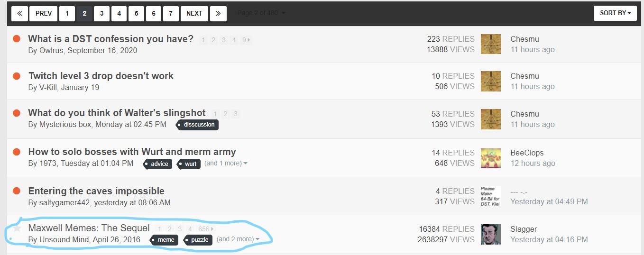Screen dimensions: 644x255
Task: Open author Unsound Mind profile link
Action: point(64,239)
